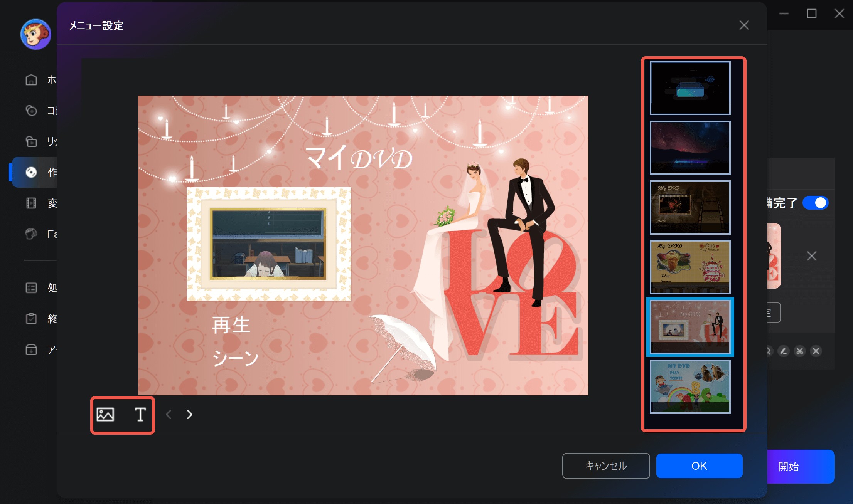
Task: Choose the kids rainbow MY DVD template
Action: point(690,386)
